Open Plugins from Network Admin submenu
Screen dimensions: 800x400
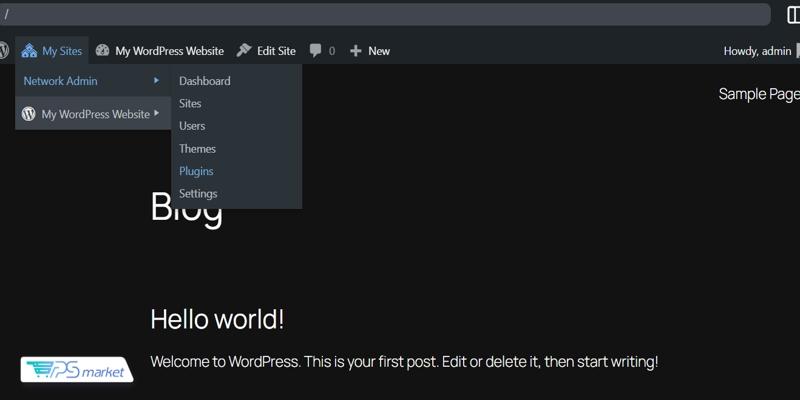(196, 171)
